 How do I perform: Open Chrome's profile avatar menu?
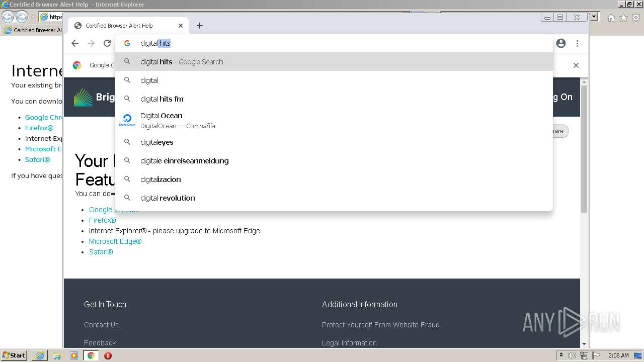click(x=561, y=43)
